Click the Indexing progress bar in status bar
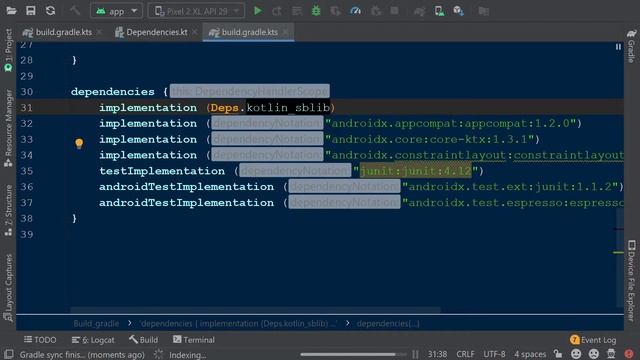Screen dimensions: 640x360 353,354
